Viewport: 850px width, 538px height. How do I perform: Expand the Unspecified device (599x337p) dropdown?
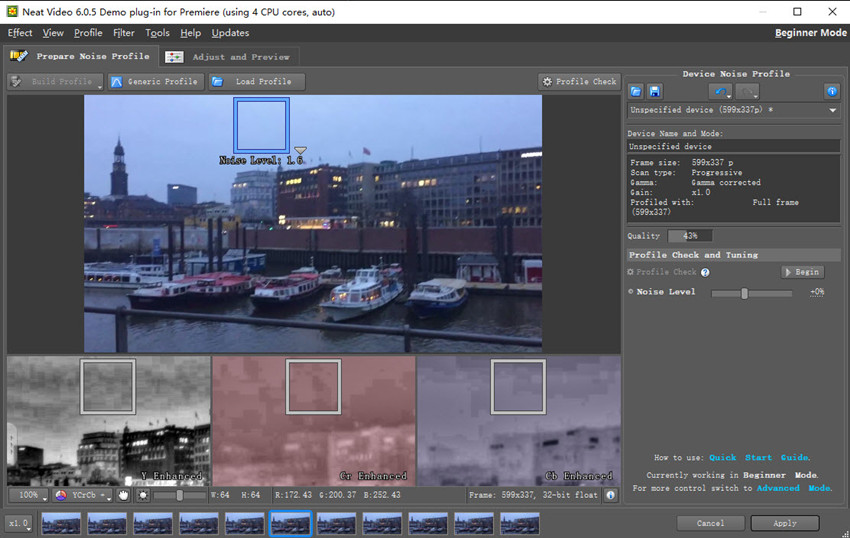pos(733,110)
